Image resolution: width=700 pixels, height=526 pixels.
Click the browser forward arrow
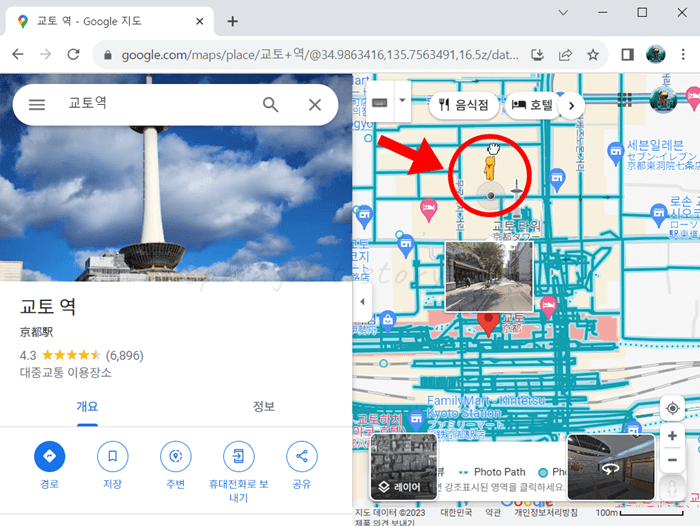[x=46, y=54]
